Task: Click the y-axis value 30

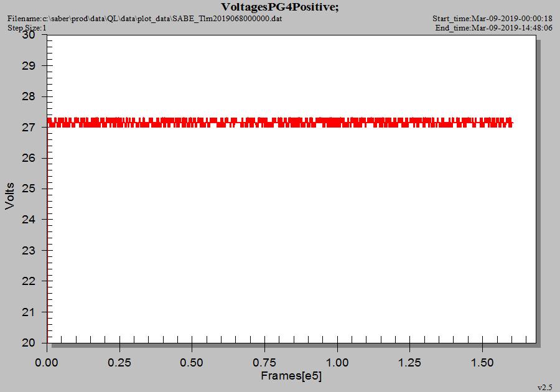Action: (x=29, y=35)
